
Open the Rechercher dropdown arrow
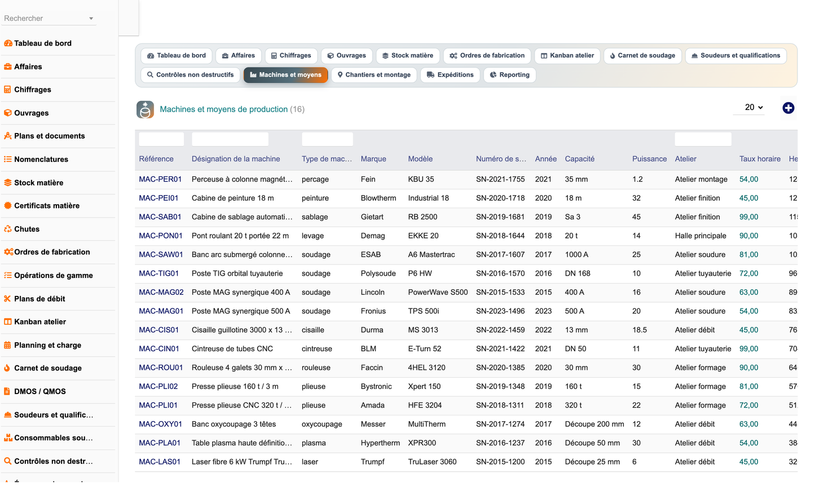(91, 19)
